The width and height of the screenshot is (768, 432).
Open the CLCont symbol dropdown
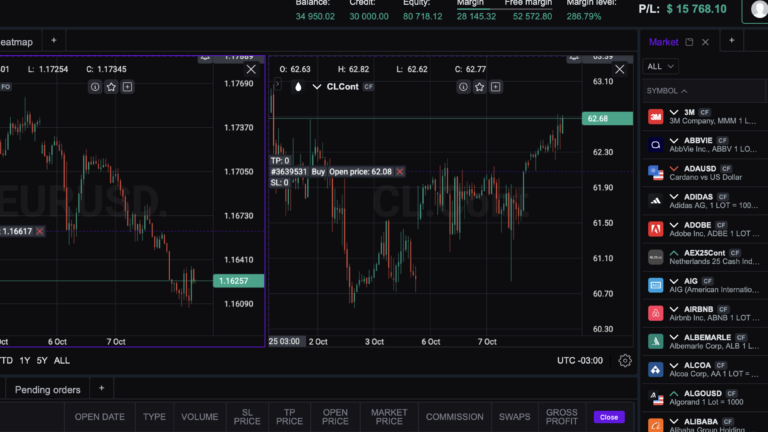click(x=317, y=87)
